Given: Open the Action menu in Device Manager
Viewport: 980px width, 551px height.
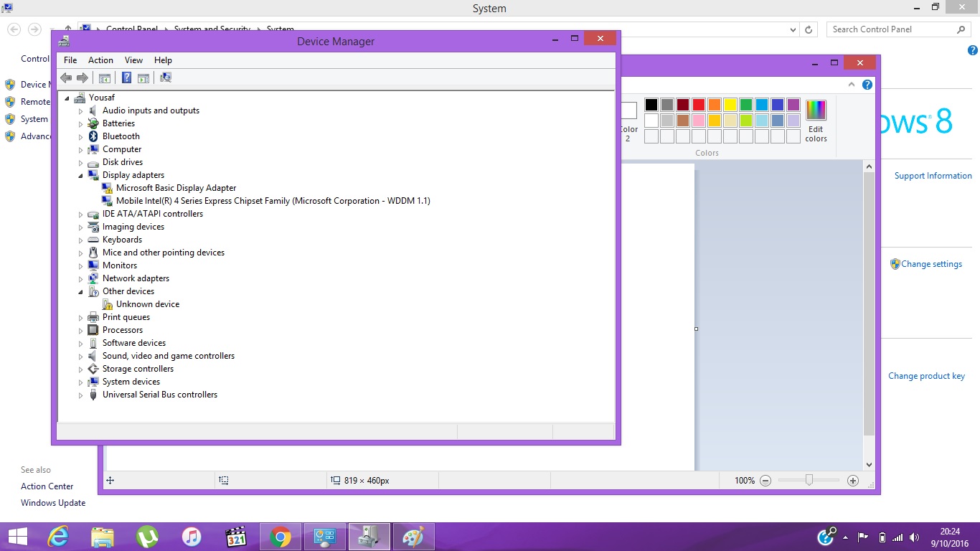Looking at the screenshot, I should tap(100, 60).
